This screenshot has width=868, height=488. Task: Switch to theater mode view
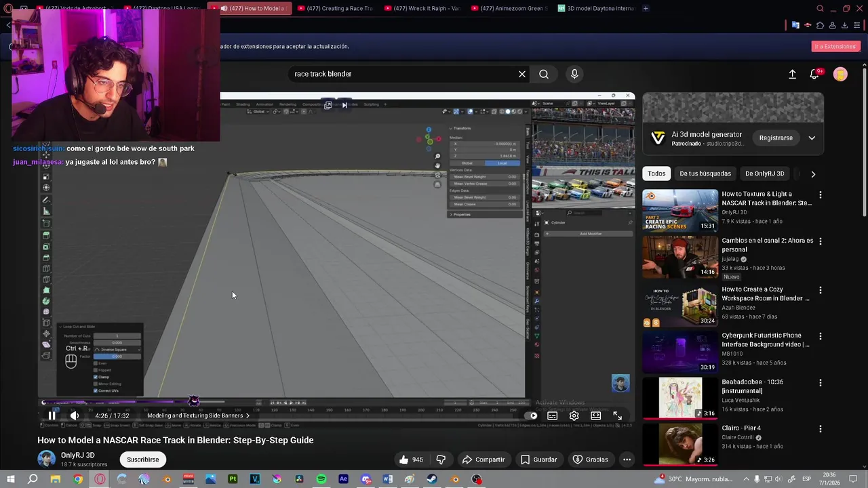pos(595,415)
